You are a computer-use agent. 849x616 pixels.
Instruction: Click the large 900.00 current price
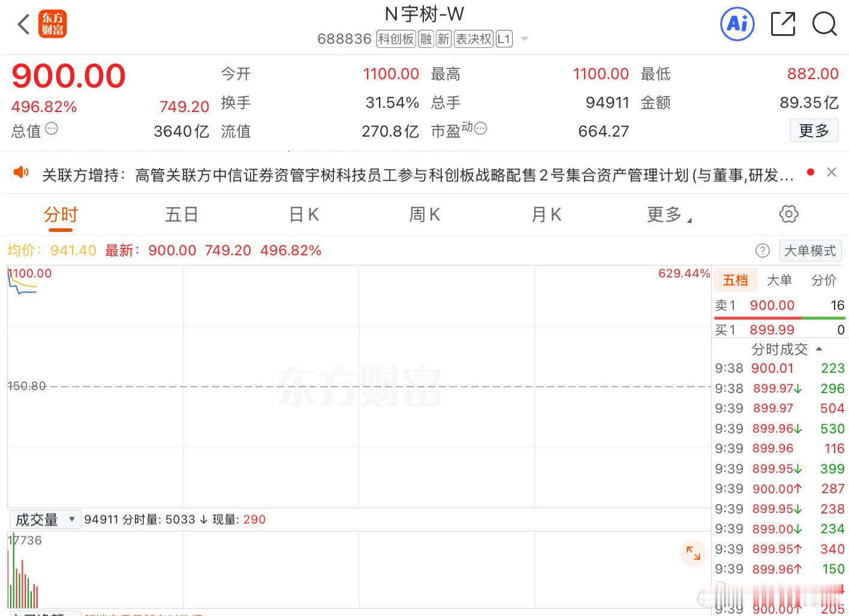pos(68,76)
